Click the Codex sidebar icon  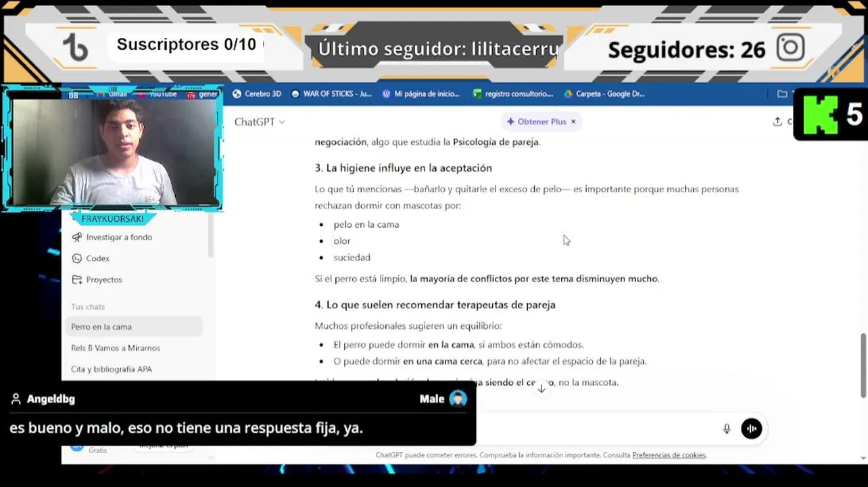(x=77, y=258)
